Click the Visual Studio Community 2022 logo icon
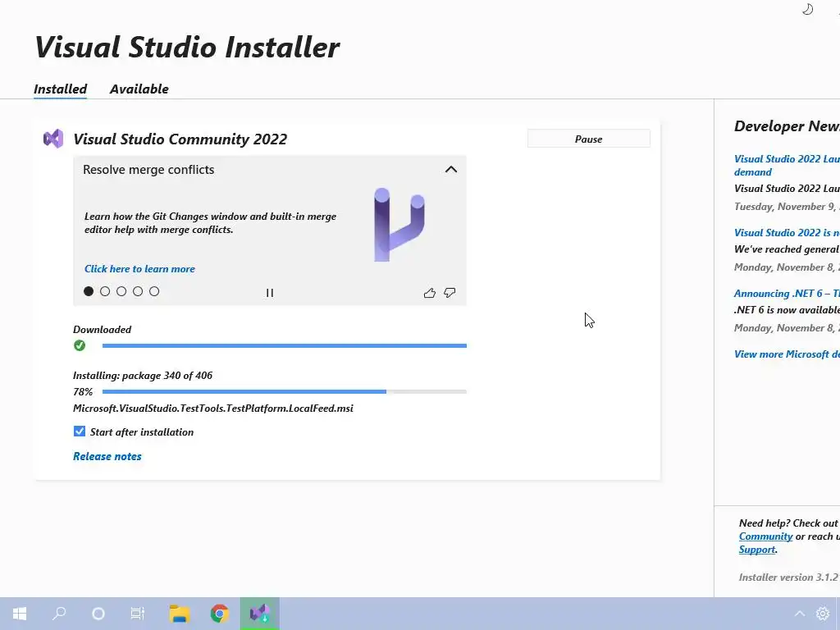840x630 pixels. [x=53, y=139]
